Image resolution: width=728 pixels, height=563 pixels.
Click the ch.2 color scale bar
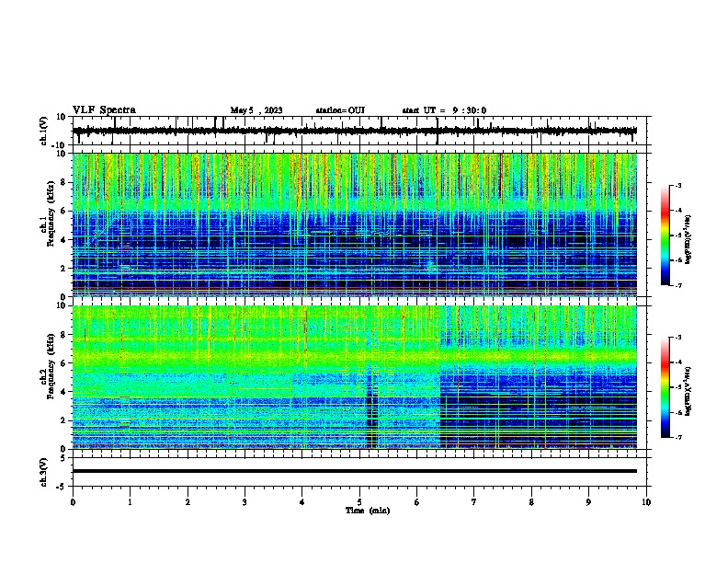coord(665,387)
